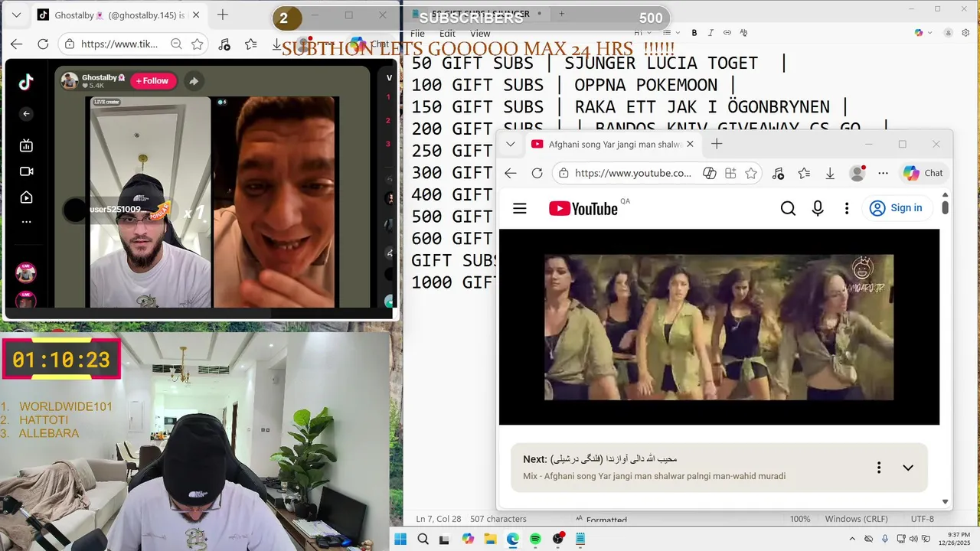Open Copilot Chat in the YouTube browser window
This screenshot has width=980, height=551.
[923, 173]
